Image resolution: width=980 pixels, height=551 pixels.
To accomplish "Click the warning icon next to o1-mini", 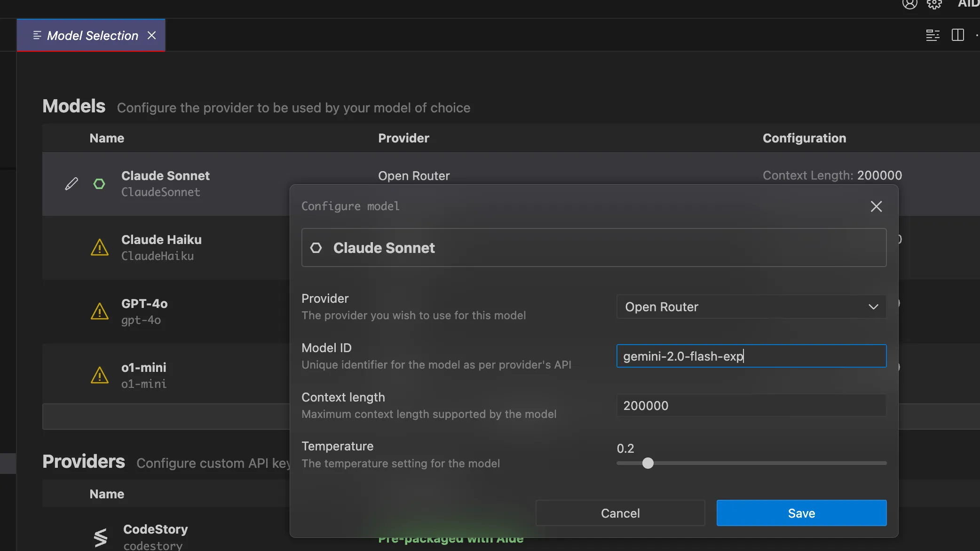I will pos(100,375).
